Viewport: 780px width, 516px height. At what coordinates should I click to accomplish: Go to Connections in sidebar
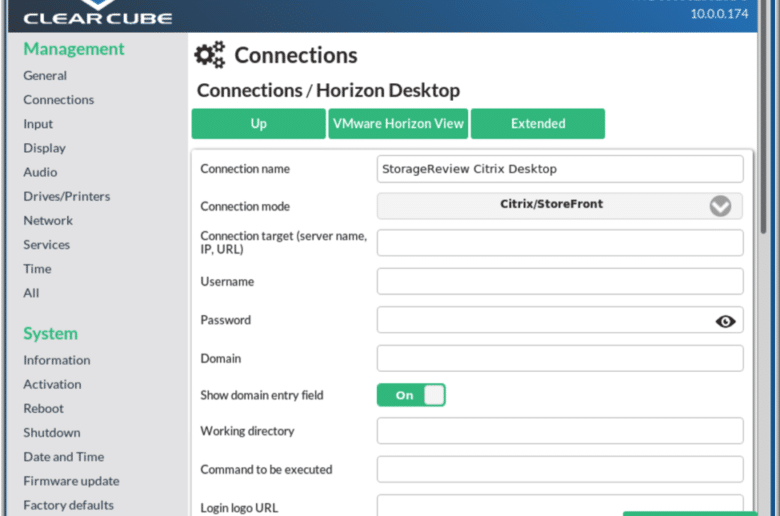point(59,100)
